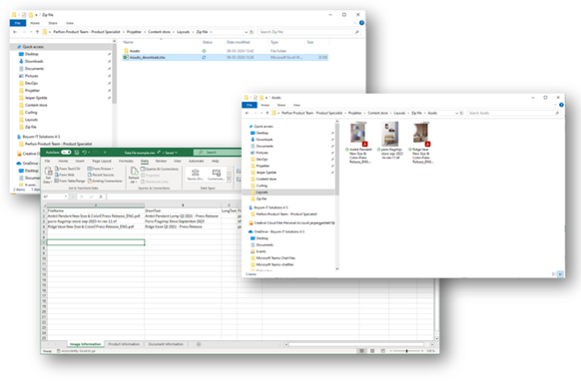This screenshot has height=392, width=581.
Task: Click Existing Connections in Excel ribbon
Action: coord(105,181)
